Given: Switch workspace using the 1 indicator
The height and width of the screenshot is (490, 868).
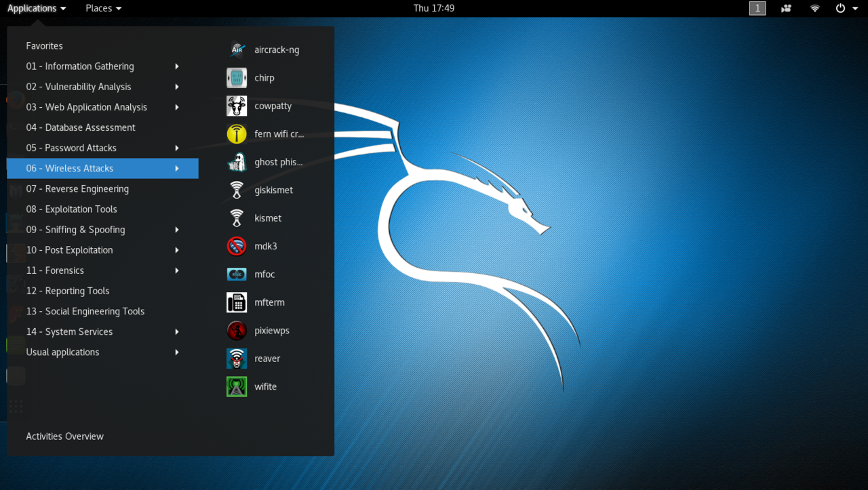Looking at the screenshot, I should tap(757, 8).
